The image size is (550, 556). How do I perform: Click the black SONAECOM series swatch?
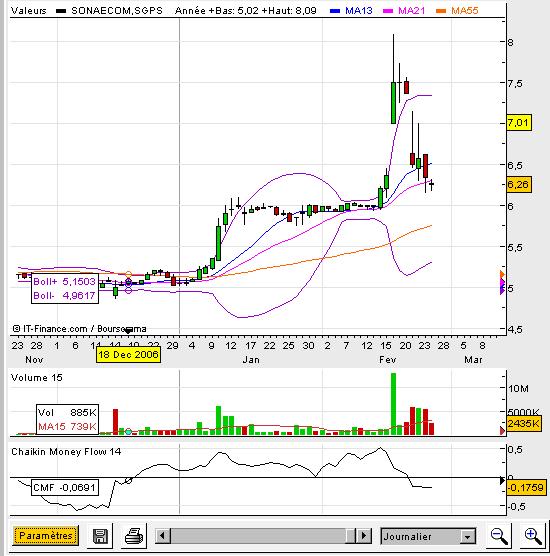click(61, 11)
